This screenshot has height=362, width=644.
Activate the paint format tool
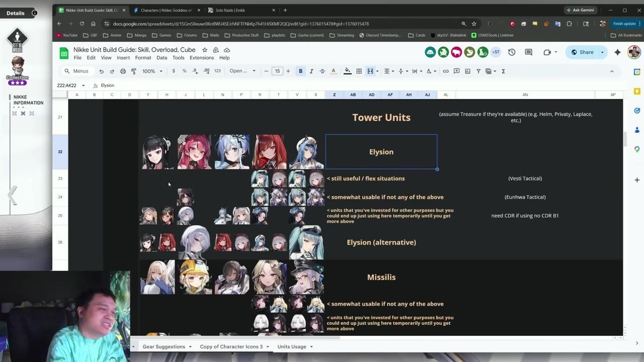pyautogui.click(x=134, y=71)
